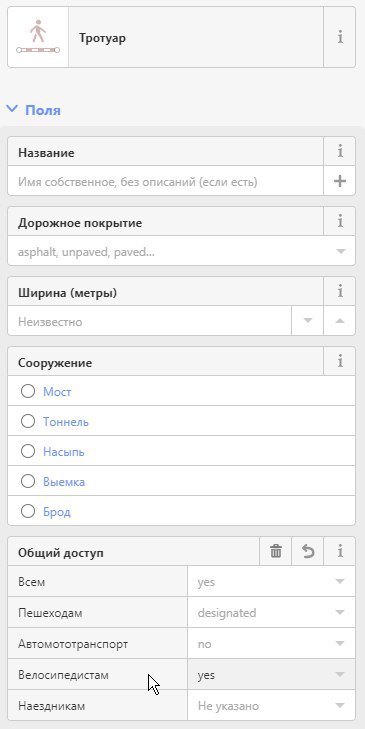Increase the width with the up arrow
Screen dimensions: 365x729
tap(340, 321)
